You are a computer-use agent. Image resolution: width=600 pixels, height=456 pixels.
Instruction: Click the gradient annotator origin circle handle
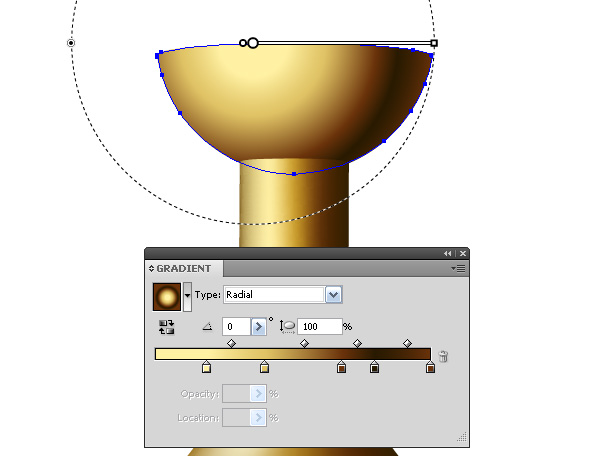click(x=253, y=43)
